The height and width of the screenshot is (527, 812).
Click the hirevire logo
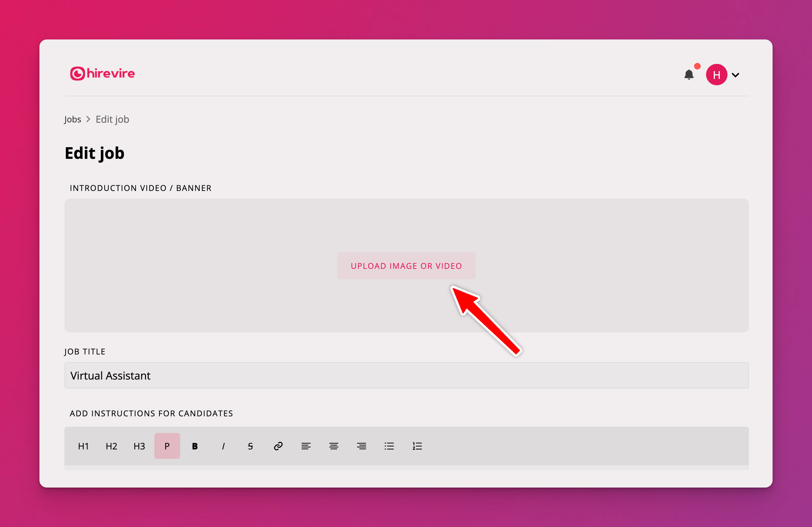pyautogui.click(x=102, y=73)
